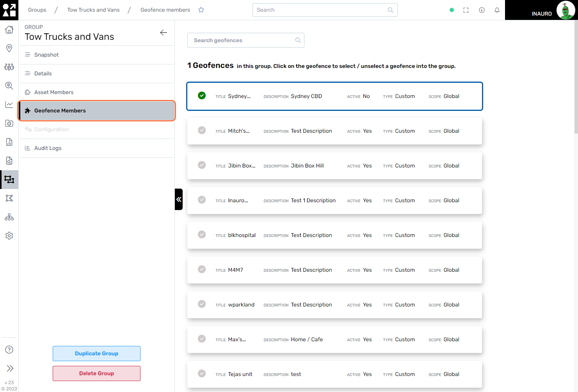Open the Snapshot menu item

click(96, 55)
